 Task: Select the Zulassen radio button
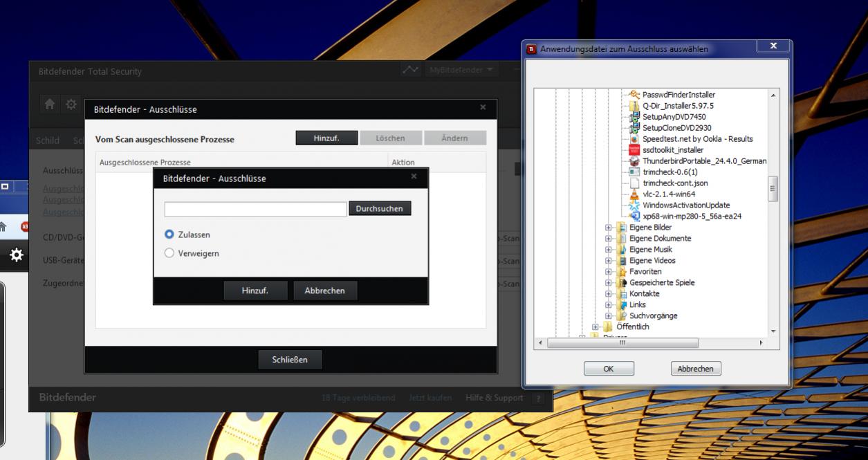(x=169, y=235)
